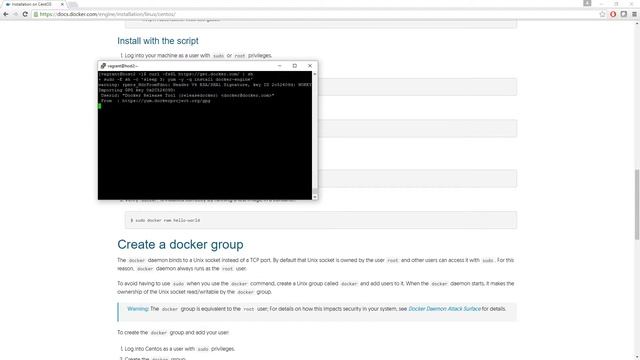Click the Warning text in the blue callout
The height and width of the screenshot is (360, 640).
(138, 309)
